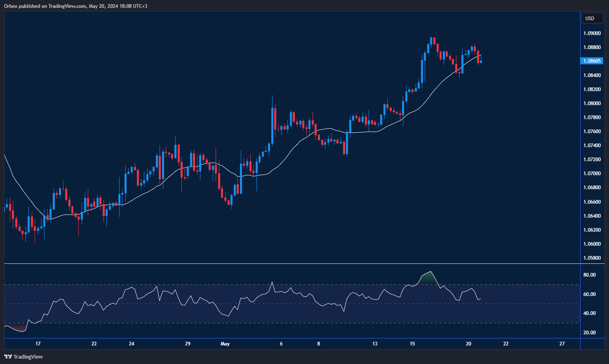Click the horizontal divider above the RSI pane
Viewport: 609px width, 364px height.
289,263
